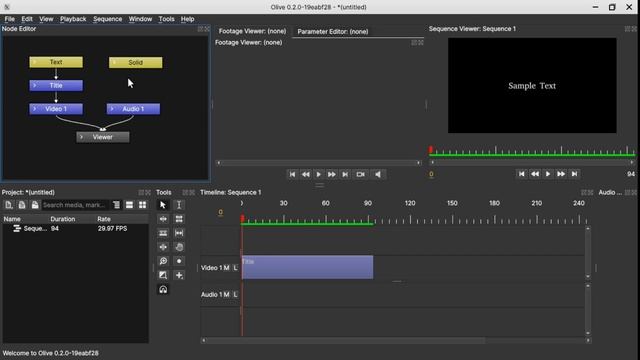The width and height of the screenshot is (640, 360).
Task: Play the sequence in Sequence Viewer
Action: [548, 174]
